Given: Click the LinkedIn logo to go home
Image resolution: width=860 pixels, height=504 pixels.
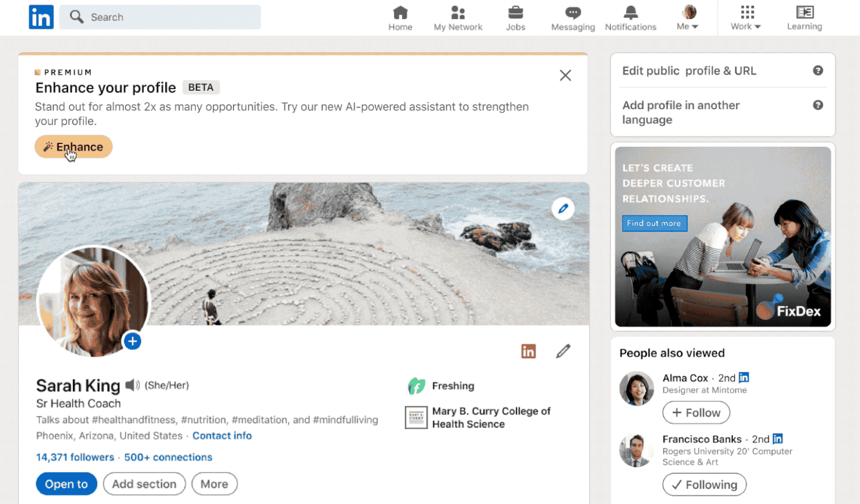Looking at the screenshot, I should (x=40, y=17).
